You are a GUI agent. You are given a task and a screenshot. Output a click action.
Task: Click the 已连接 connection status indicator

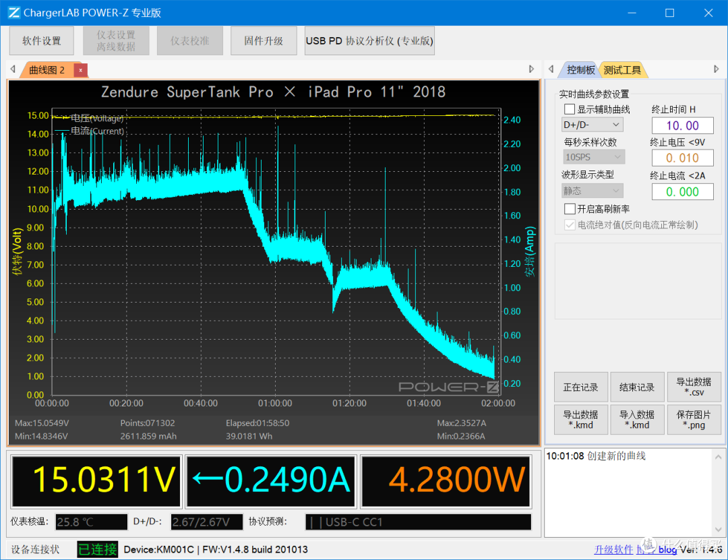[x=98, y=550]
